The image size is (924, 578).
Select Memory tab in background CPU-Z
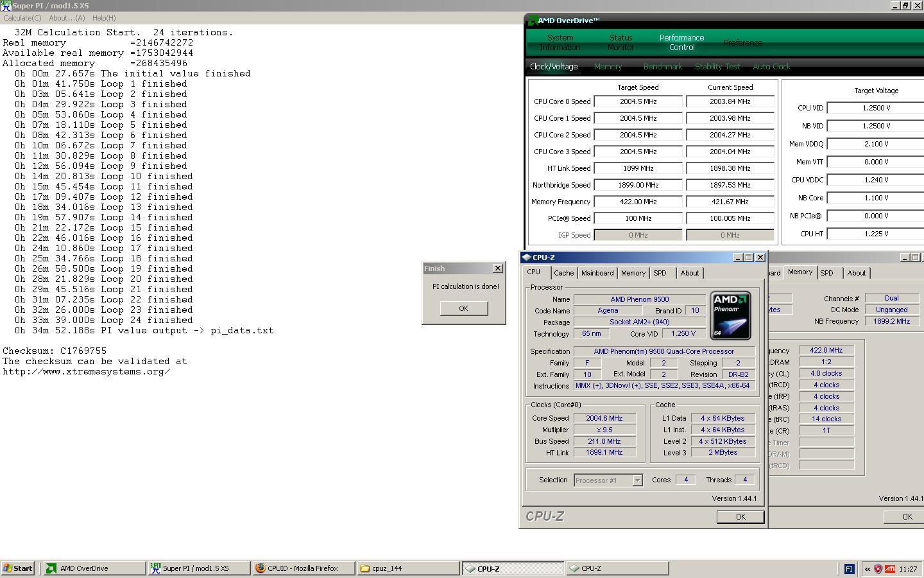(800, 272)
